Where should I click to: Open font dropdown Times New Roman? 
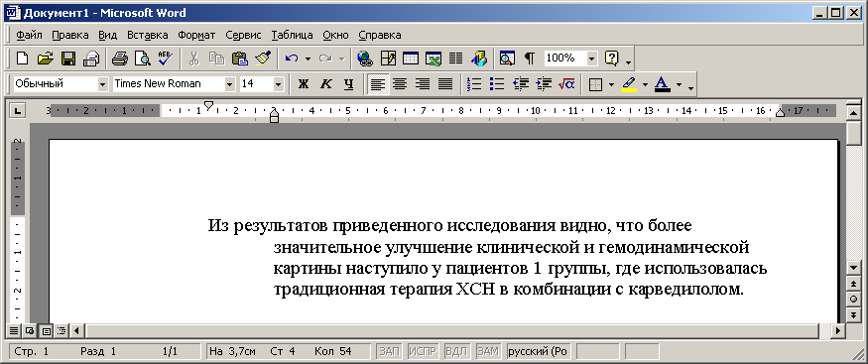[x=230, y=84]
